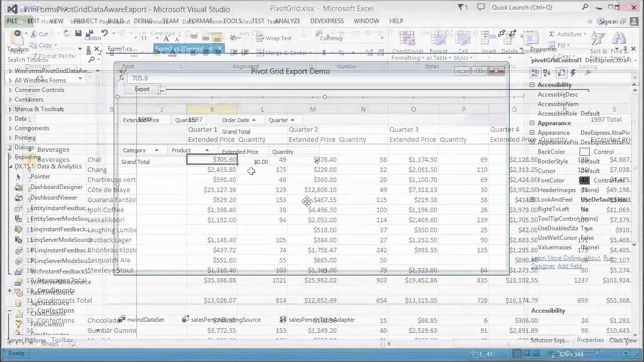Choose LinqInstantFeedbackSource icon in Toolbox
Screen dimensions: 644x362
19,230
